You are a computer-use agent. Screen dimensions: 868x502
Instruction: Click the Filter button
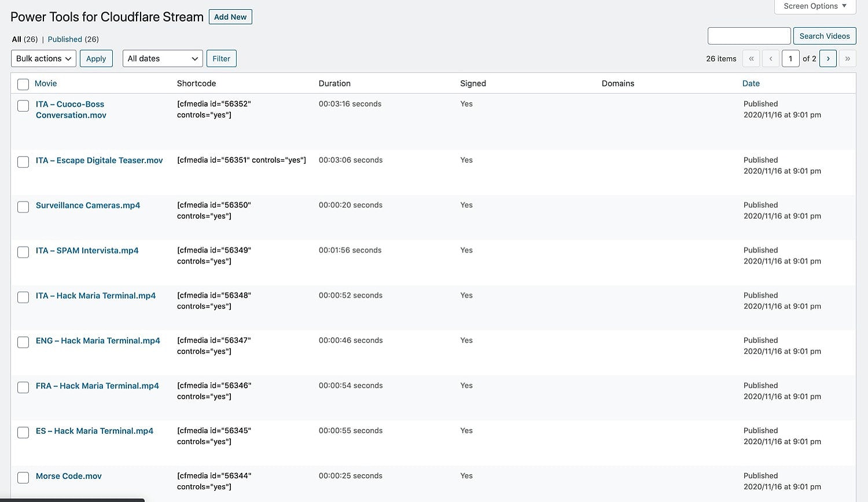[221, 58]
